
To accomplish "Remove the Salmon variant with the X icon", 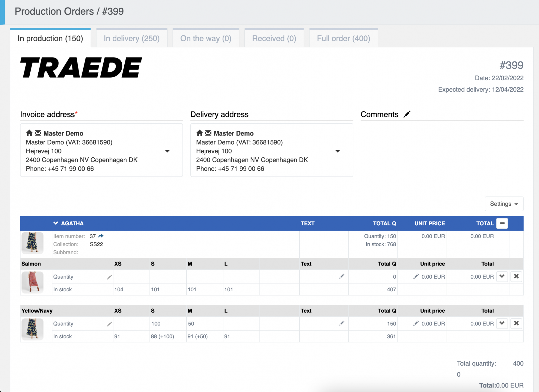I will point(516,276).
